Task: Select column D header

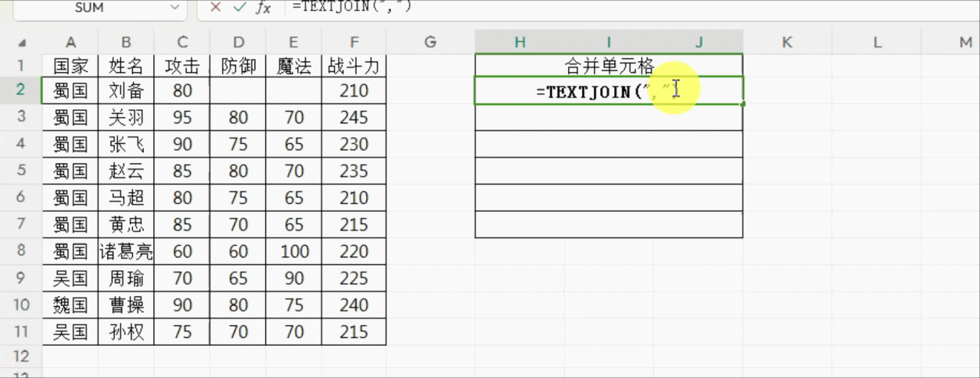Action: [x=238, y=42]
